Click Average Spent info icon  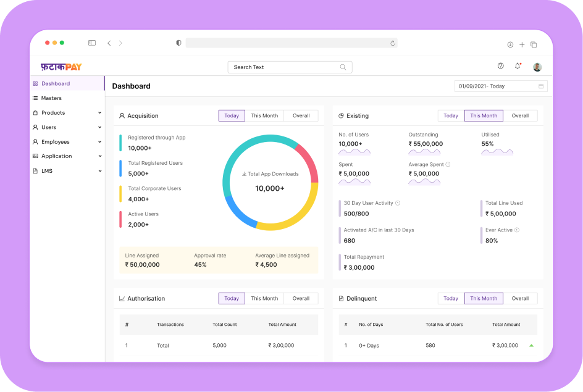448,164
